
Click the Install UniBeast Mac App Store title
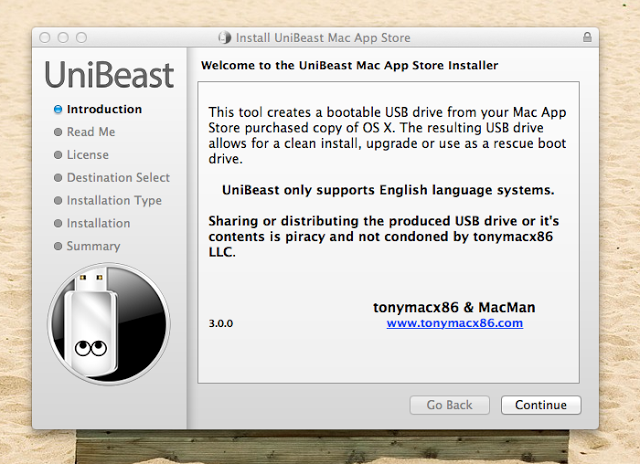tap(322, 38)
